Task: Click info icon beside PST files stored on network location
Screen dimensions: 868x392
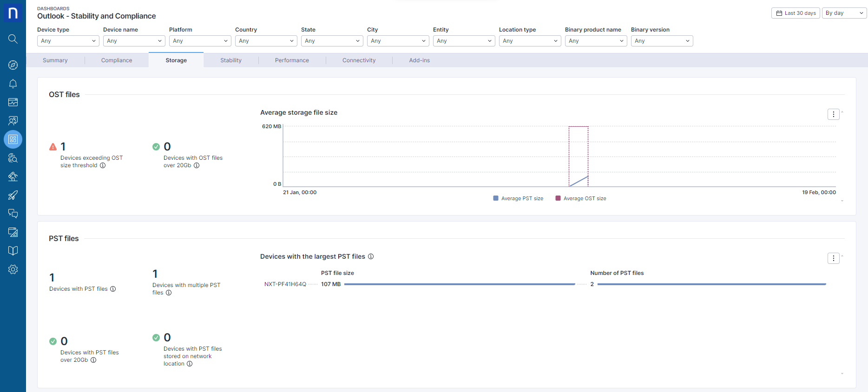Action: (x=190, y=364)
